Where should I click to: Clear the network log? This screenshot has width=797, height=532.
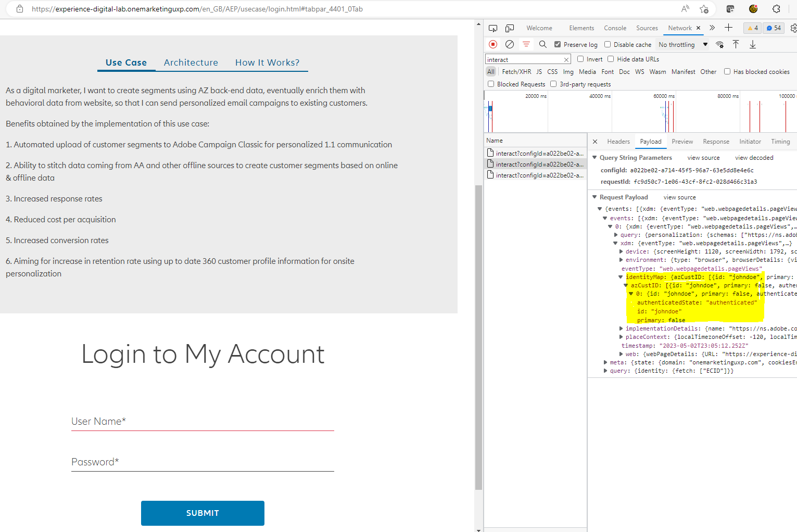pos(510,44)
